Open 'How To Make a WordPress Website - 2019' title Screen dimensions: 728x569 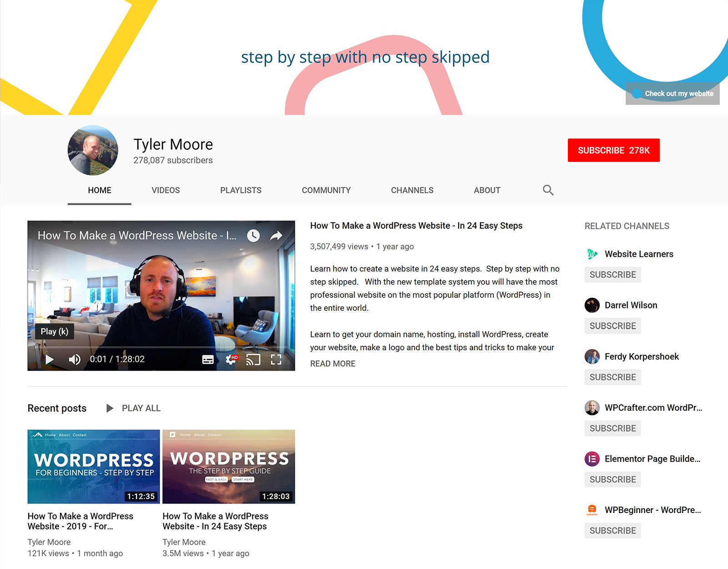click(81, 521)
